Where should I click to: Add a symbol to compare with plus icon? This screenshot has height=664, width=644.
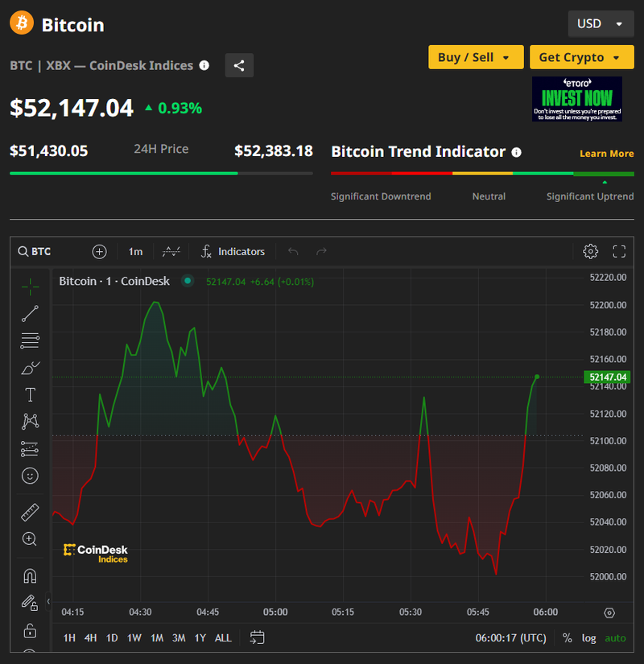(99, 251)
